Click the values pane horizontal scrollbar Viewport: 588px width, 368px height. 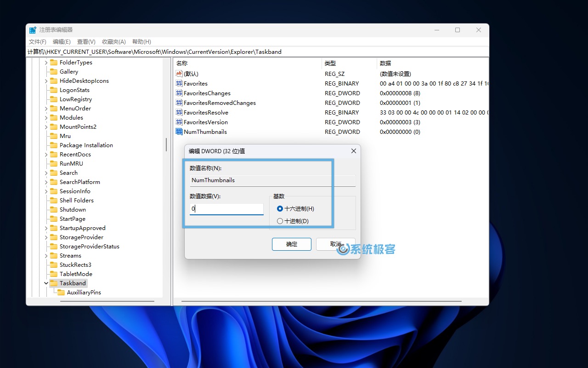click(x=321, y=302)
